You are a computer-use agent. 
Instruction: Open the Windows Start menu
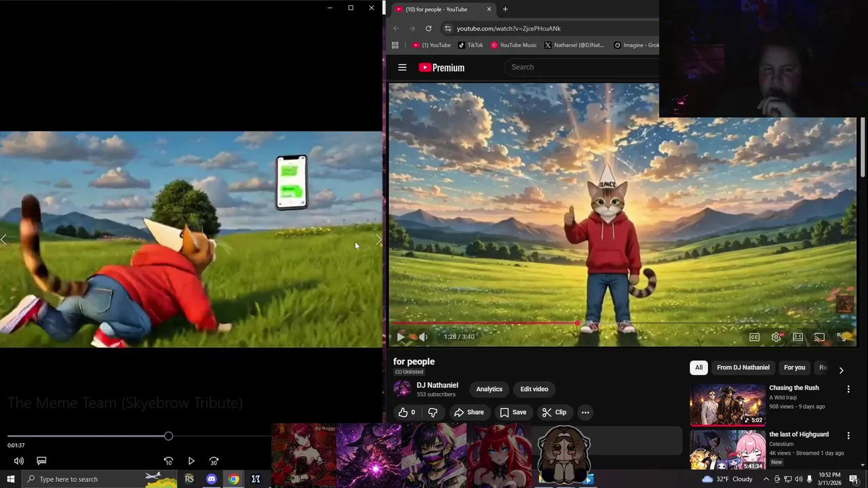(10, 479)
